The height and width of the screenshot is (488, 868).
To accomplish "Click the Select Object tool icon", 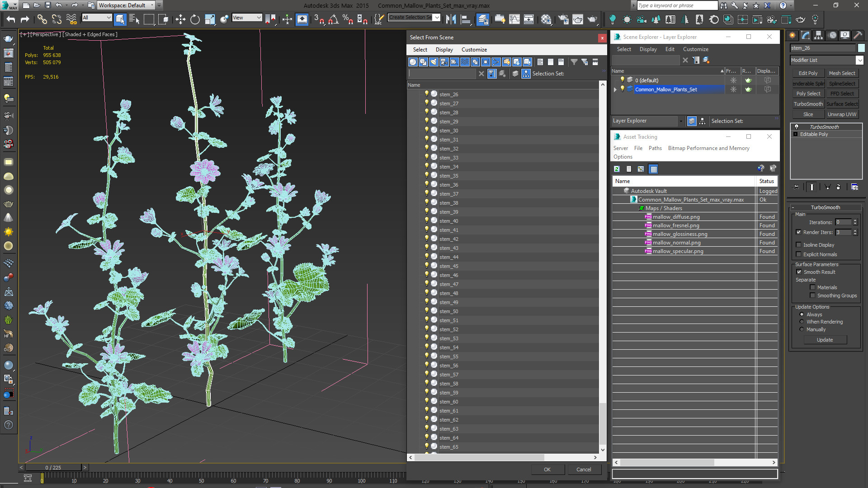I will click(120, 19).
